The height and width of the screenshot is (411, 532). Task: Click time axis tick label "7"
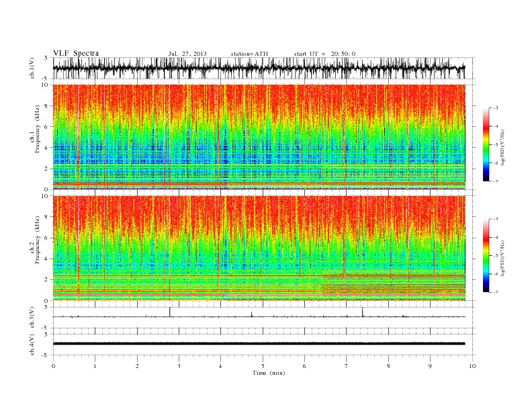coord(347,366)
